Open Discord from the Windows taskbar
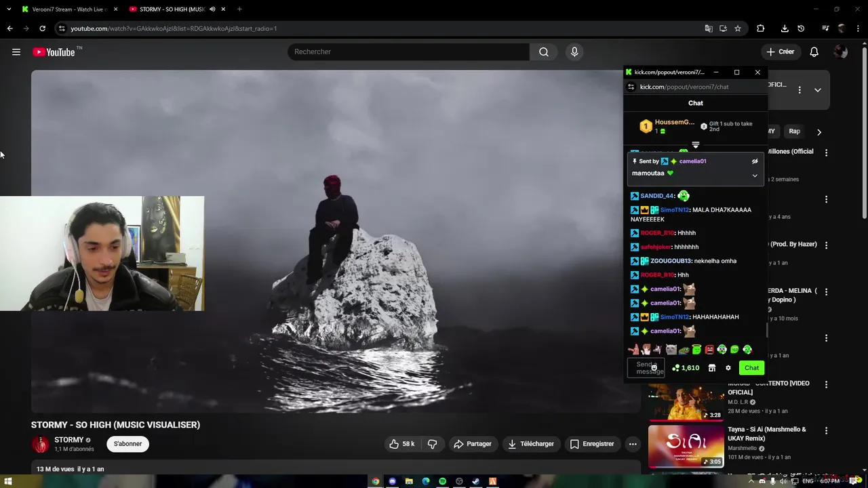 tap(392, 481)
